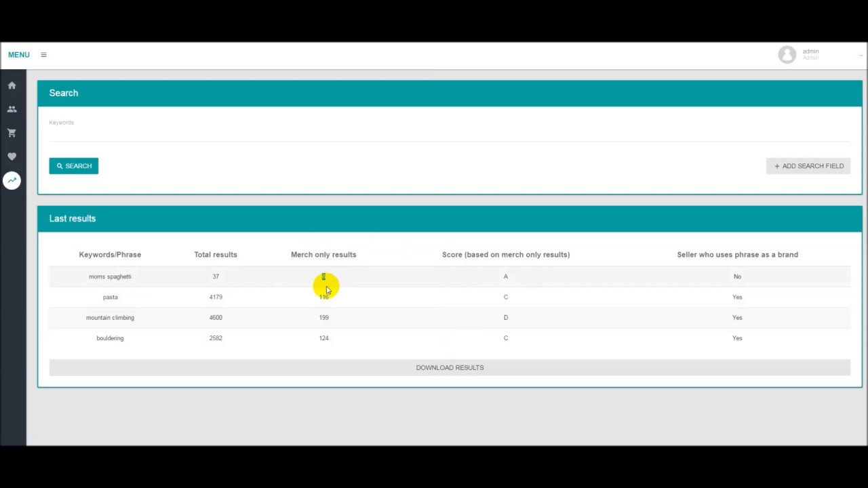Click the SEARCH button
This screenshot has height=488, width=868.
point(74,166)
